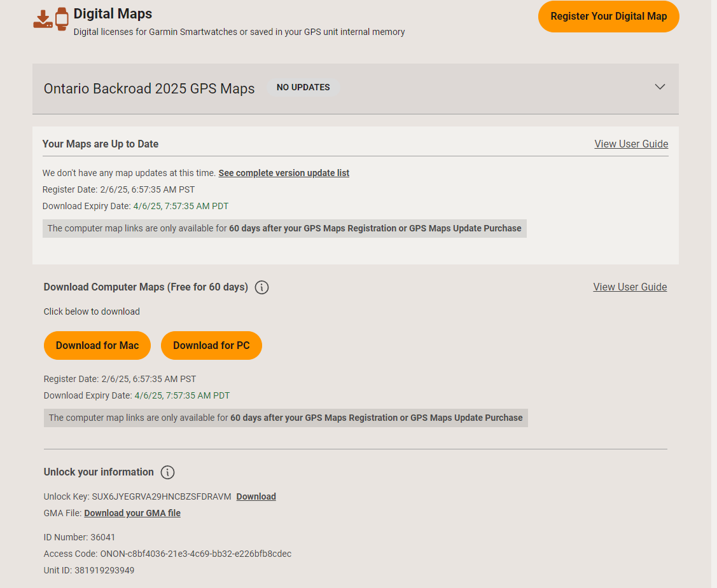
Task: Click Download for PC button
Action: [x=211, y=345]
